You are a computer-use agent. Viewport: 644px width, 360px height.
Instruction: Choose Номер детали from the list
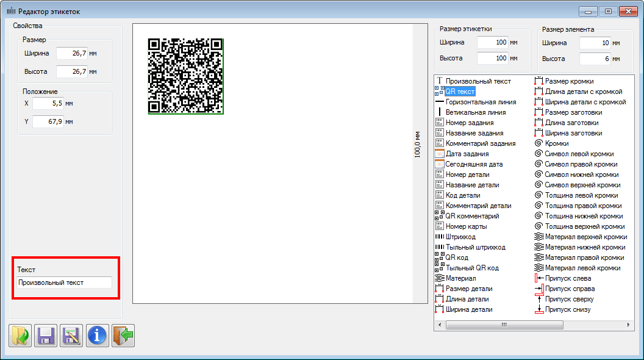pyautogui.click(x=467, y=175)
